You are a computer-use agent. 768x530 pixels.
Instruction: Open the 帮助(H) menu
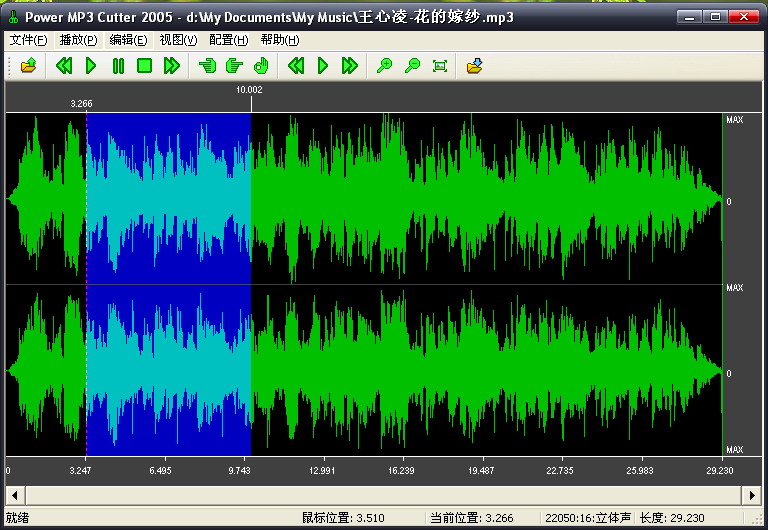pyautogui.click(x=279, y=40)
